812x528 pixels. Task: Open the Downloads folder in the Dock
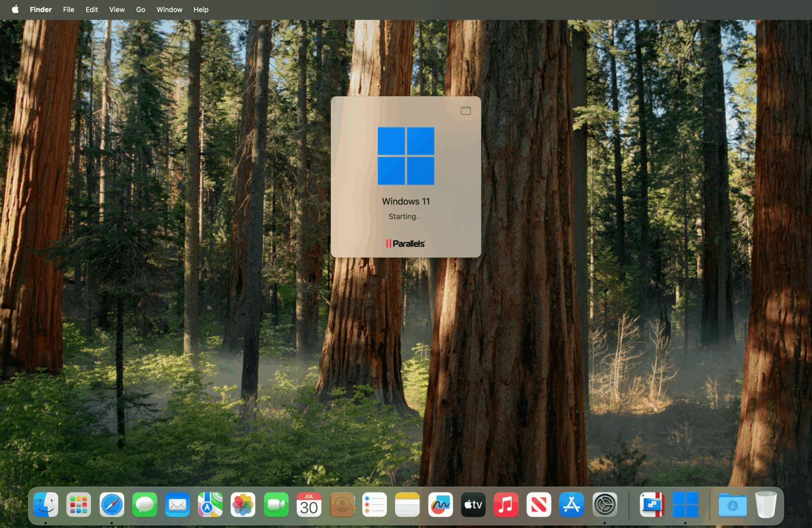click(732, 504)
